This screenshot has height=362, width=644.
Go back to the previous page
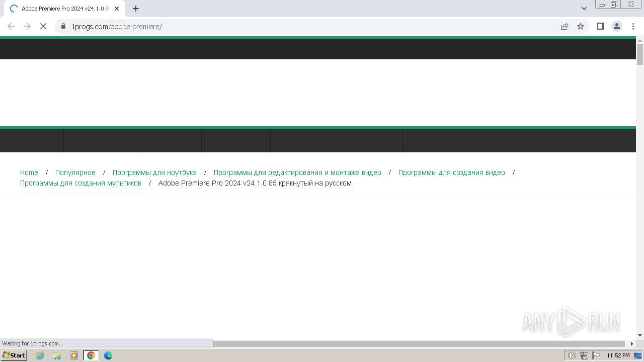(11, 26)
